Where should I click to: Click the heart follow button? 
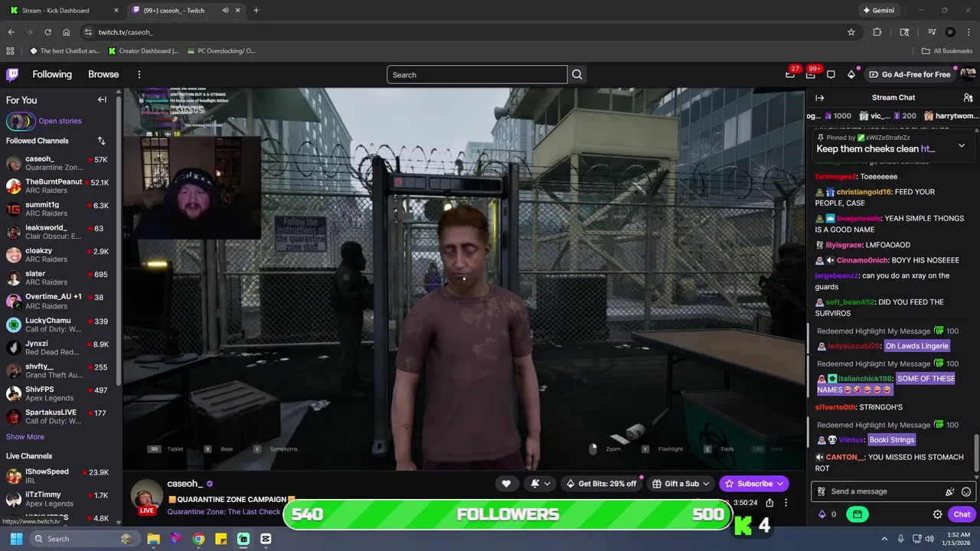tap(506, 484)
